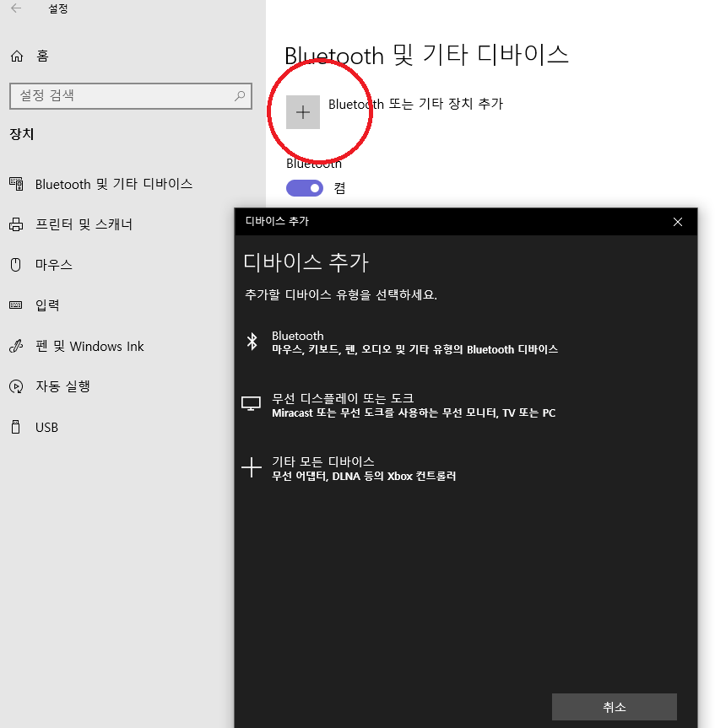Close the 디바이스 추가 dialog
This screenshot has height=728, width=715.
pyautogui.click(x=678, y=222)
